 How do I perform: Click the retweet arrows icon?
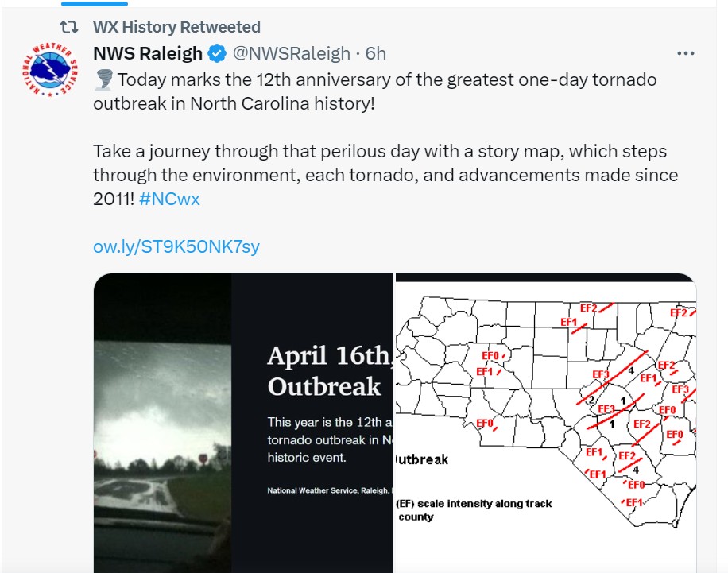[69, 27]
